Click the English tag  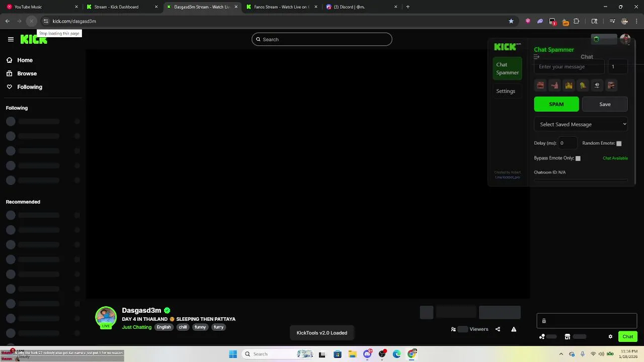coord(164,327)
